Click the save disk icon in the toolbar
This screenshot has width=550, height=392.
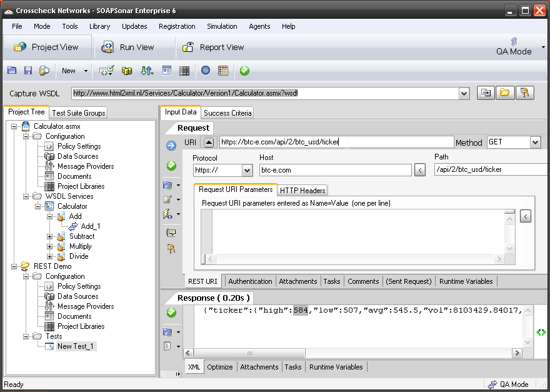[28, 71]
